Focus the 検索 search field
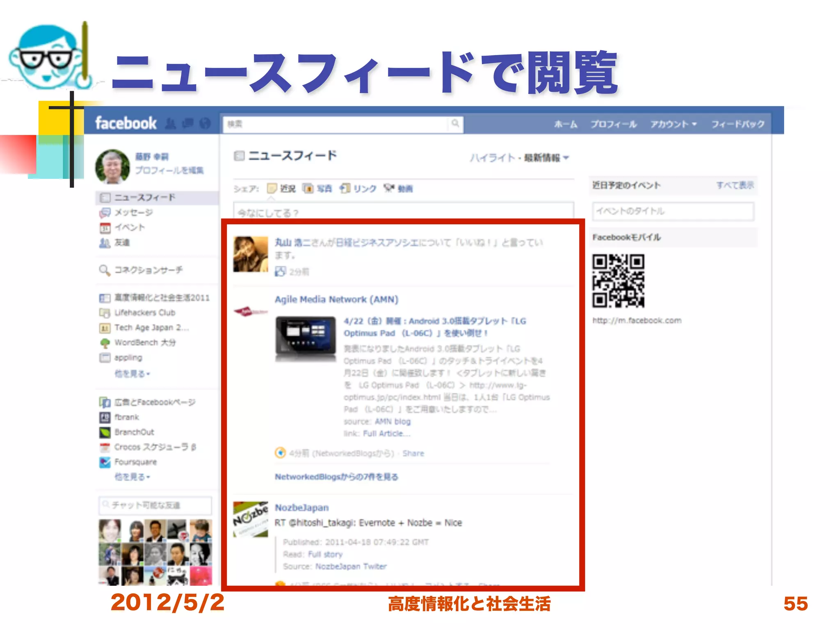840x630 pixels. (336, 124)
